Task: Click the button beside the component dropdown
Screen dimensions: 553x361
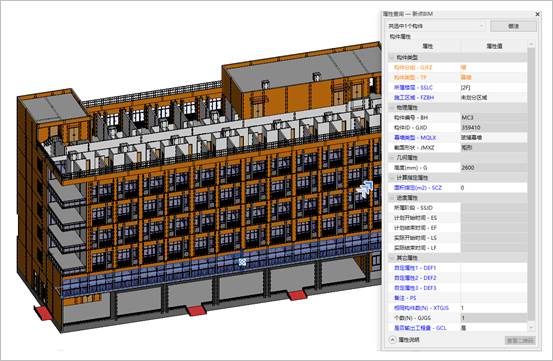Action: point(514,26)
